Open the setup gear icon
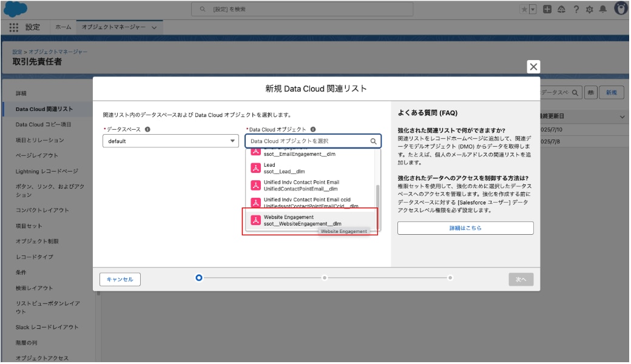Image resolution: width=631 pixels, height=364 pixels. click(x=589, y=9)
